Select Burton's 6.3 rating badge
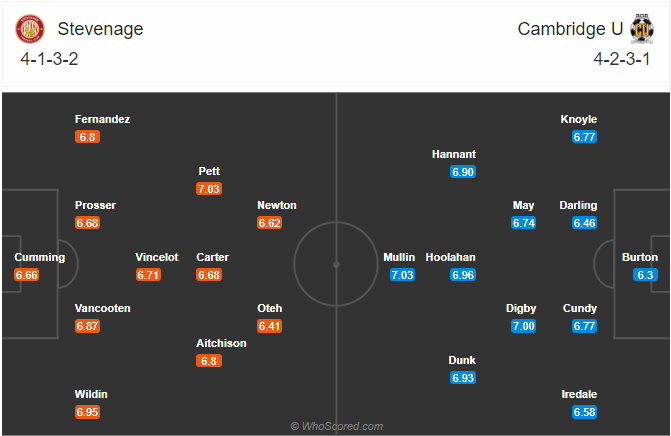The height and width of the screenshot is (436, 671). tap(645, 275)
